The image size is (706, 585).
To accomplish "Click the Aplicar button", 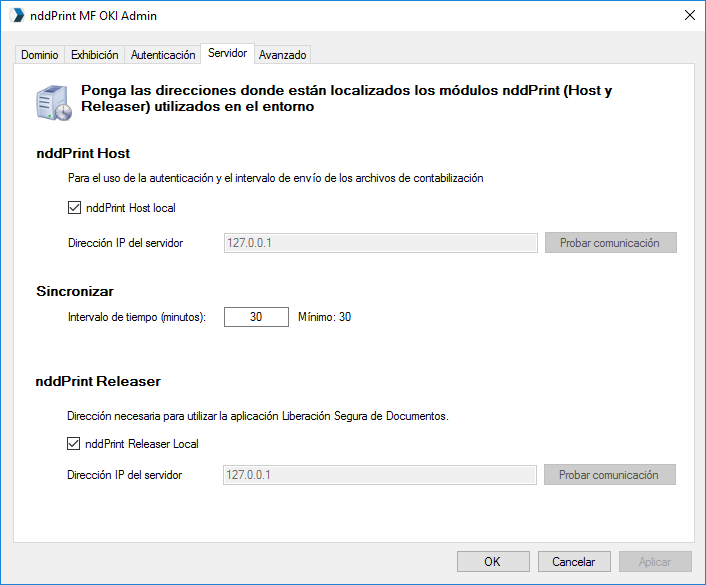I will (655, 562).
